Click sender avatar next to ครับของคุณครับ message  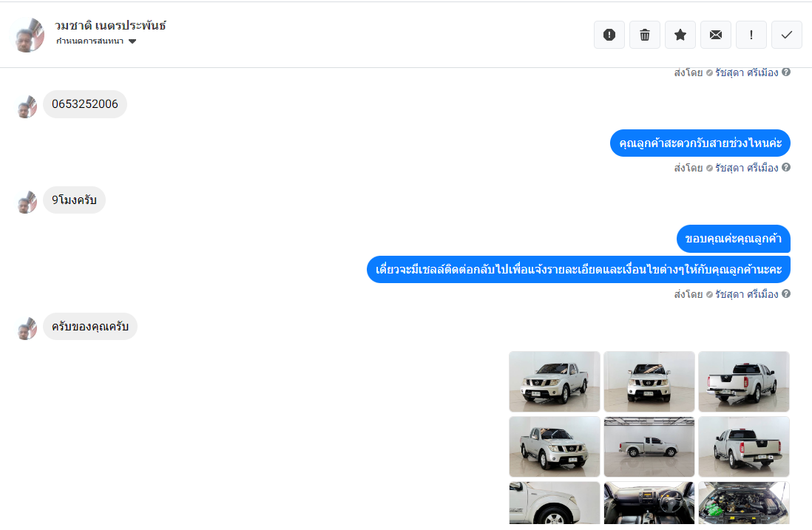coord(27,329)
